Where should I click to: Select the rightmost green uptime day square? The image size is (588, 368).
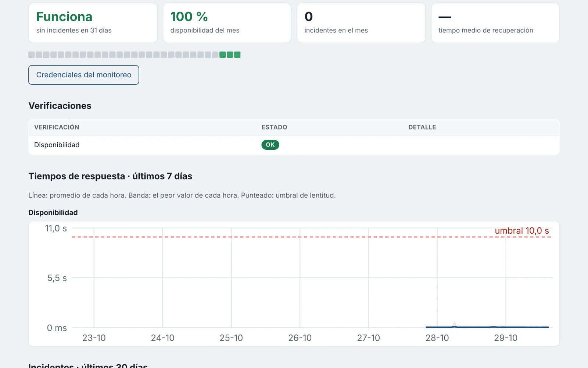237,55
